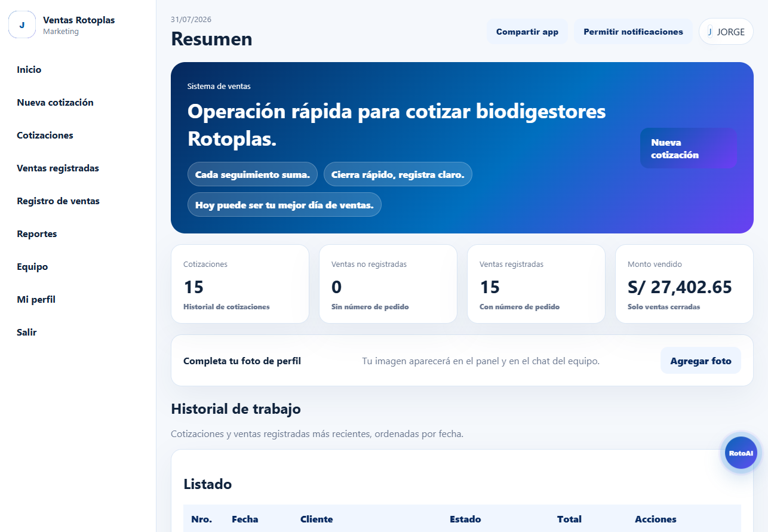
Task: Go to Equipo in the sidebar
Action: pyautogui.click(x=32, y=267)
